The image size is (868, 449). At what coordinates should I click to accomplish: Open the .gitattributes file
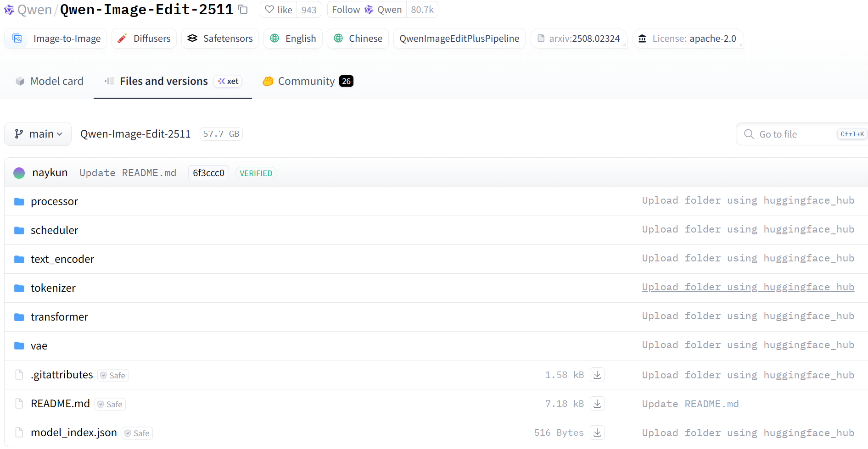click(x=62, y=375)
